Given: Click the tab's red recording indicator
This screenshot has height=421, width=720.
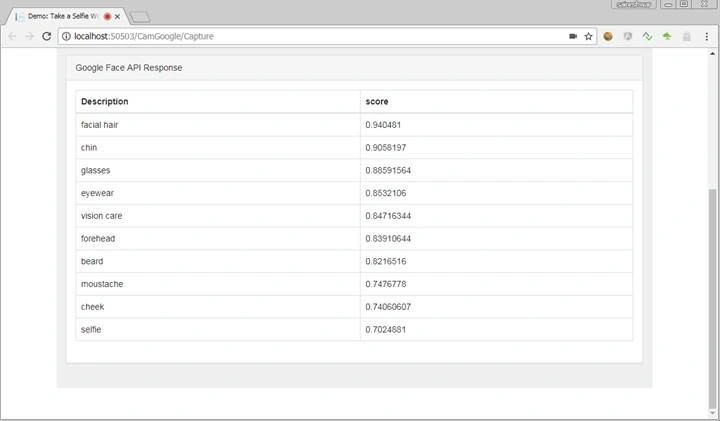Looking at the screenshot, I should click(107, 17).
